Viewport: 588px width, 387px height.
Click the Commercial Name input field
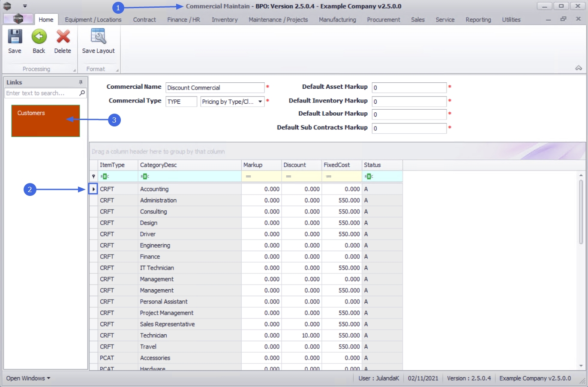[x=215, y=88]
